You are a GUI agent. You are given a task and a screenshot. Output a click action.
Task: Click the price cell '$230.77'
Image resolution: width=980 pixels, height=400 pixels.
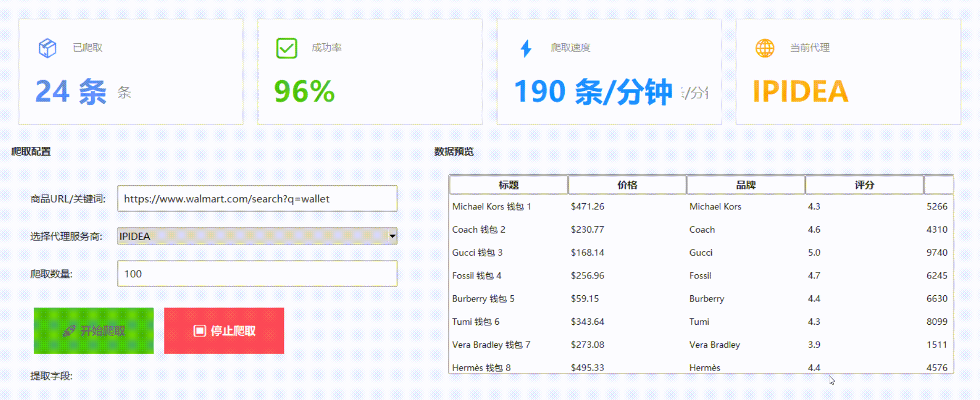click(587, 229)
